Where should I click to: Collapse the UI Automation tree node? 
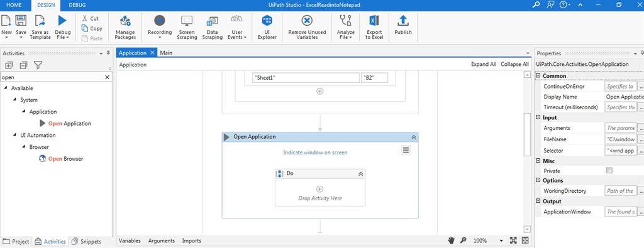pyautogui.click(x=15, y=135)
